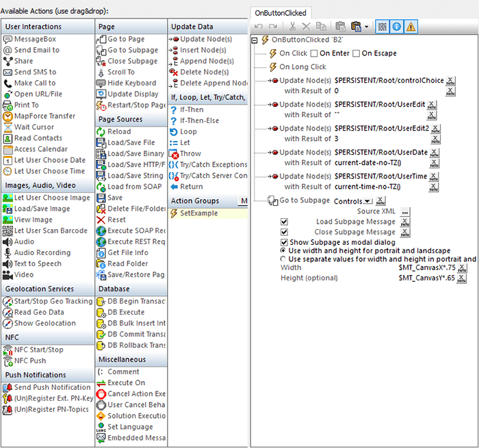The width and height of the screenshot is (479, 448).
Task: Tick the On Escape checkbox
Action: pos(356,53)
